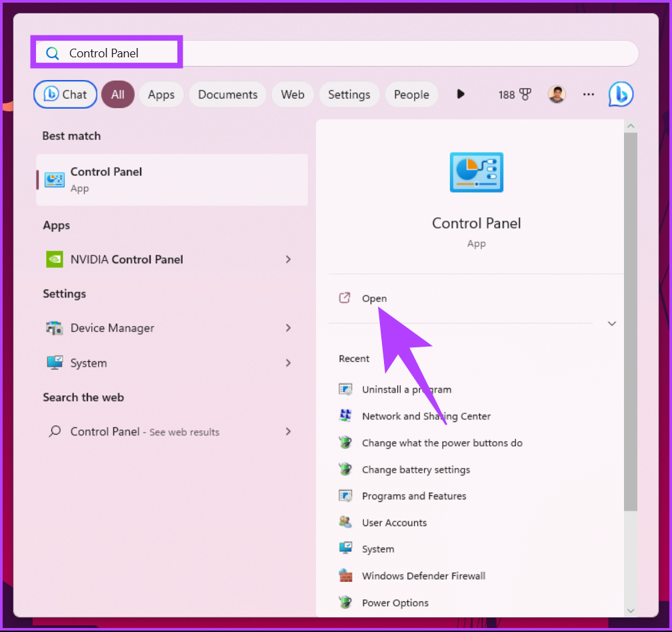
Task: Expand Control Panel web results chevron
Action: point(288,431)
